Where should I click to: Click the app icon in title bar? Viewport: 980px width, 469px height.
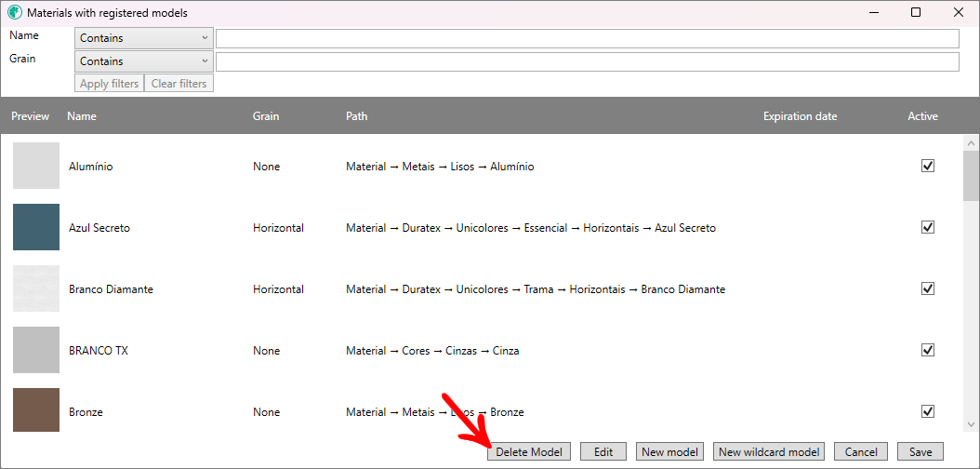(14, 12)
